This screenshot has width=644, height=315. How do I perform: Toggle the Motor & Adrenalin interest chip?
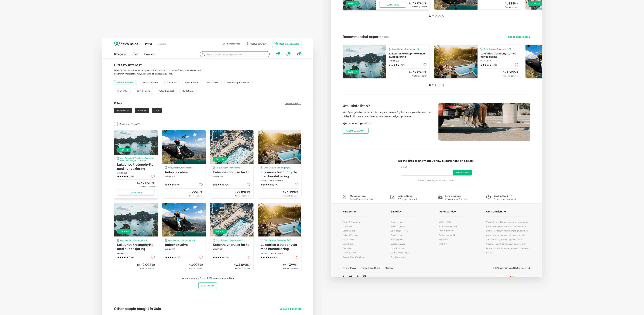pos(126,83)
